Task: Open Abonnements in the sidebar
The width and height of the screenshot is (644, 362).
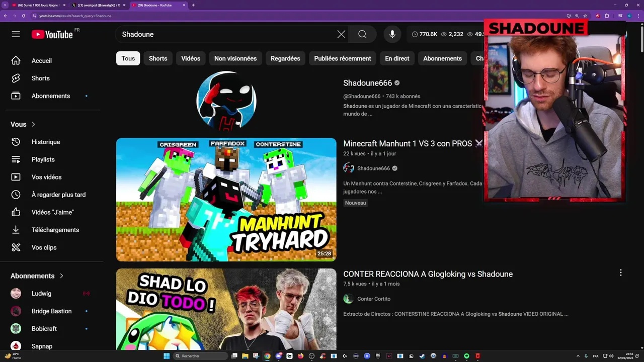Action: coord(50,96)
